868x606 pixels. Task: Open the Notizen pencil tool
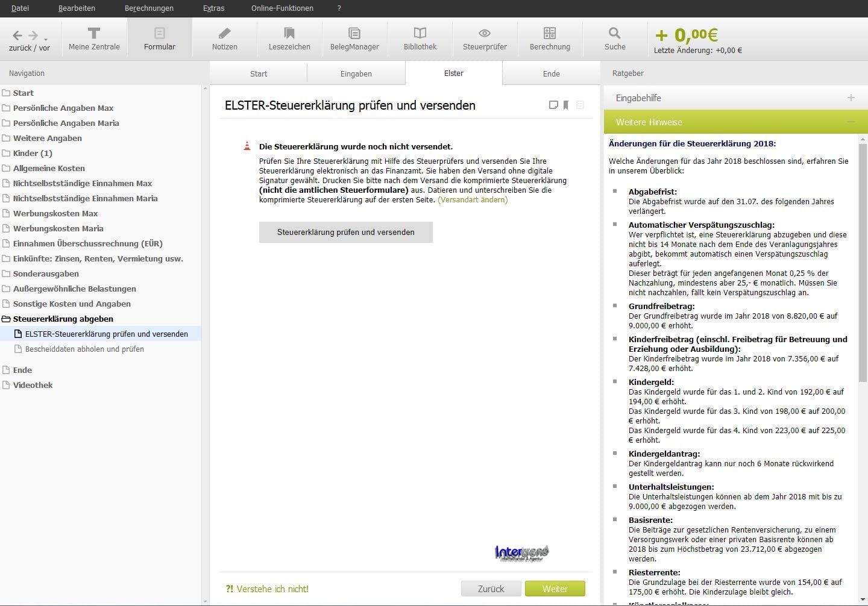click(x=224, y=38)
